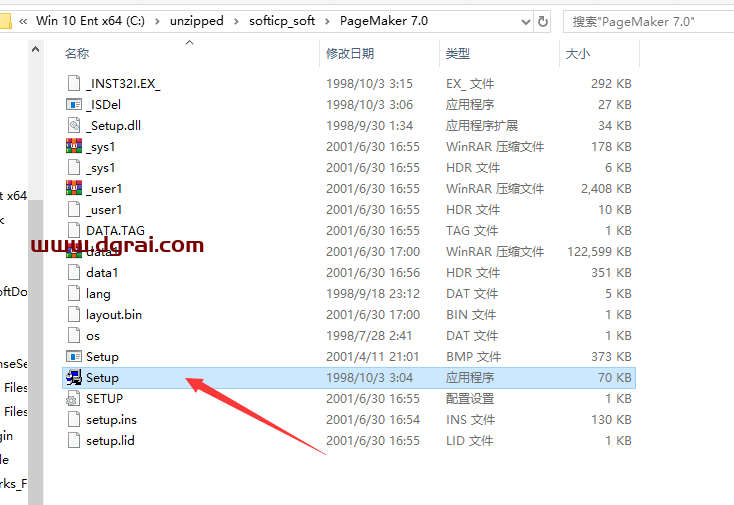Select the SETUP 配置设置 file name
The image size is (734, 505).
tap(104, 398)
